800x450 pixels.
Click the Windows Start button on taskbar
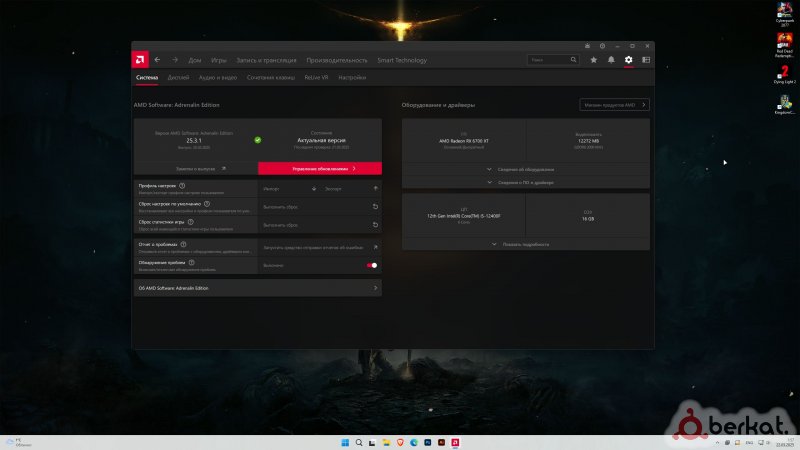[345, 442]
